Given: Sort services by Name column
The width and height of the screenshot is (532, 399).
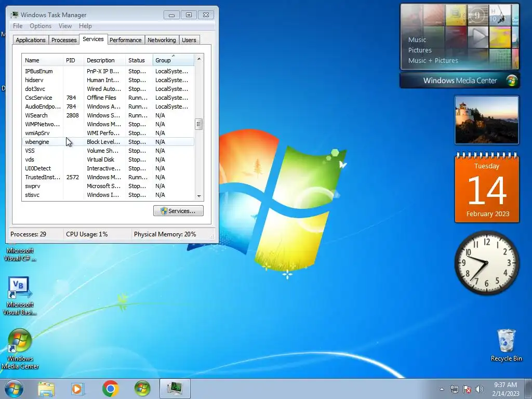Looking at the screenshot, I should [x=43, y=60].
